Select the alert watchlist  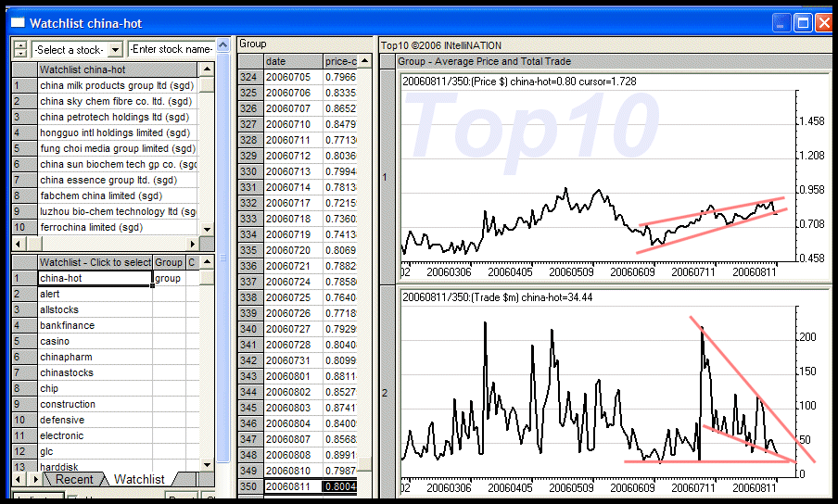(x=95, y=294)
